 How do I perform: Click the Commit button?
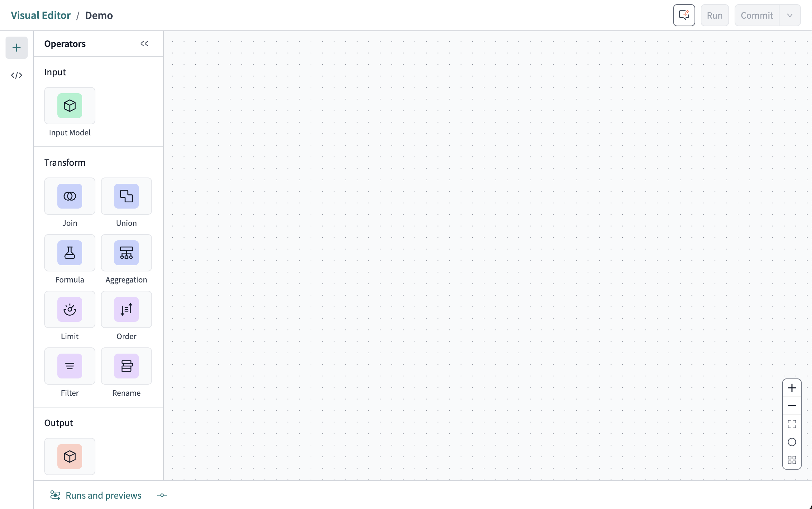756,15
